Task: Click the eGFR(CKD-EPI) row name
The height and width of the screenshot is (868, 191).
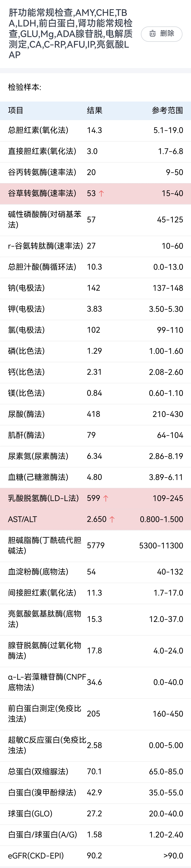Action: [36, 856]
